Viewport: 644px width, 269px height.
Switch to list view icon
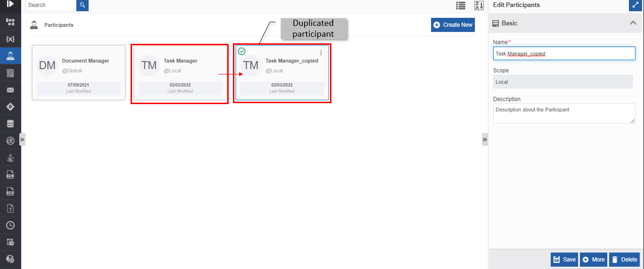tap(461, 6)
